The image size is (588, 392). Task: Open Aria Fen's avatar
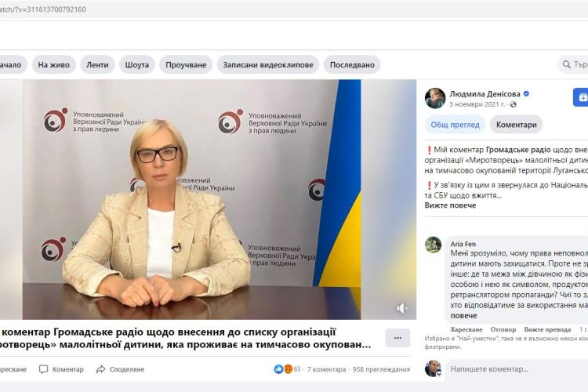[433, 245]
